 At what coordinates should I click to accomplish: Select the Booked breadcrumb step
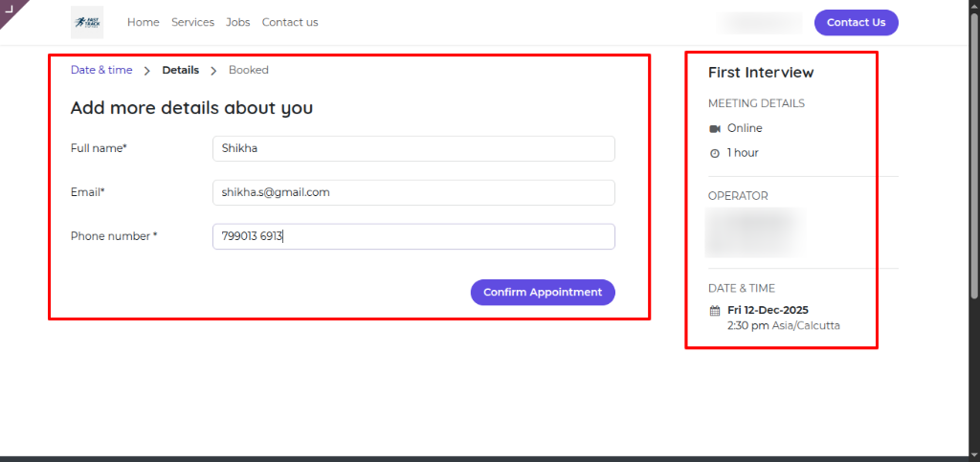click(x=248, y=70)
